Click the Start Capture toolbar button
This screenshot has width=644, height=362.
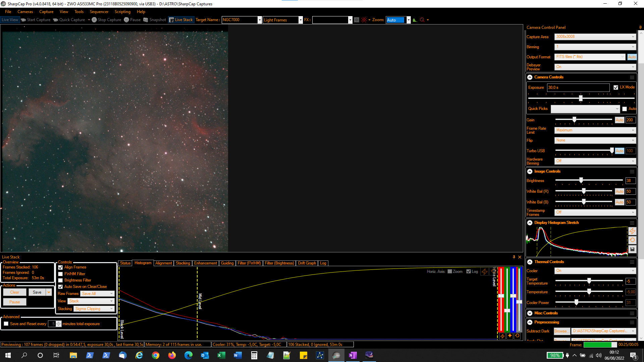click(x=36, y=20)
